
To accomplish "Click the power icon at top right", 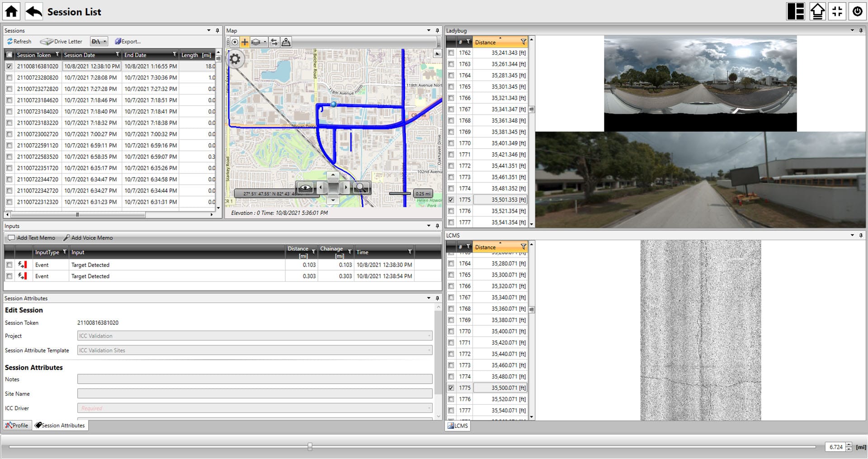I will [857, 11].
